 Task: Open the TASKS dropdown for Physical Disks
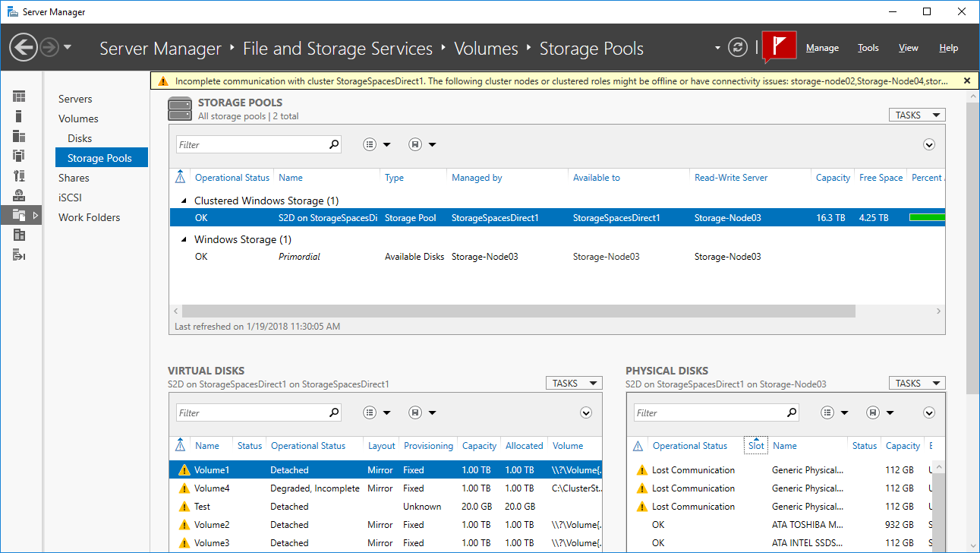coord(916,382)
